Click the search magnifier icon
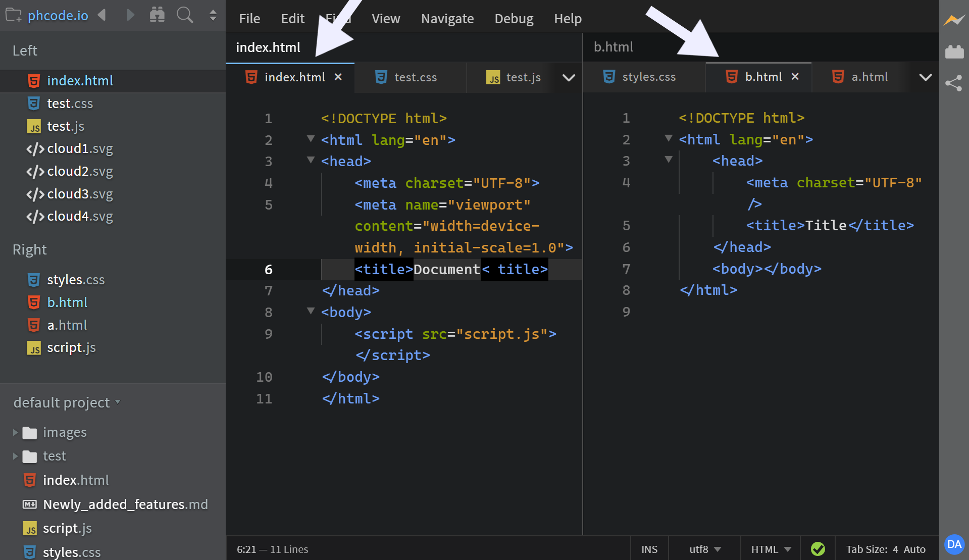Viewport: 969px width, 560px height. 185,15
